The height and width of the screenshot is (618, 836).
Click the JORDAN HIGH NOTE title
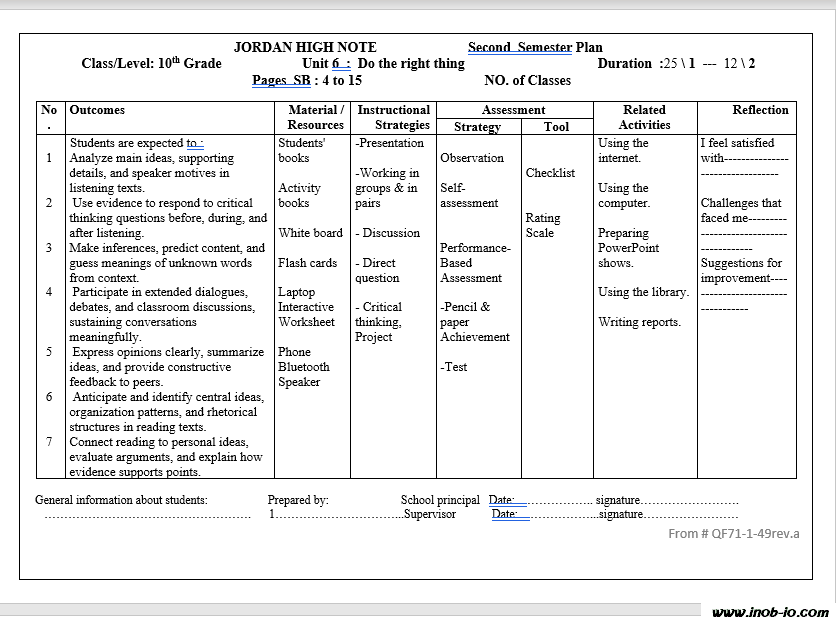305,47
